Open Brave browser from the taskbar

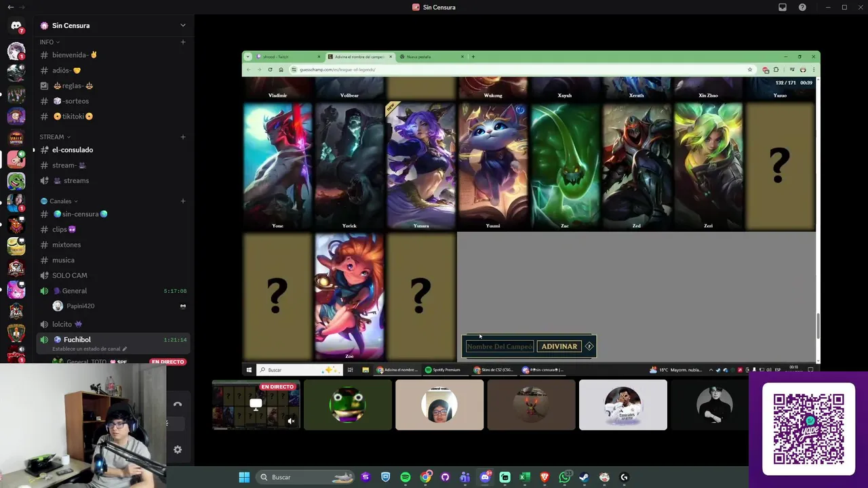tap(545, 477)
